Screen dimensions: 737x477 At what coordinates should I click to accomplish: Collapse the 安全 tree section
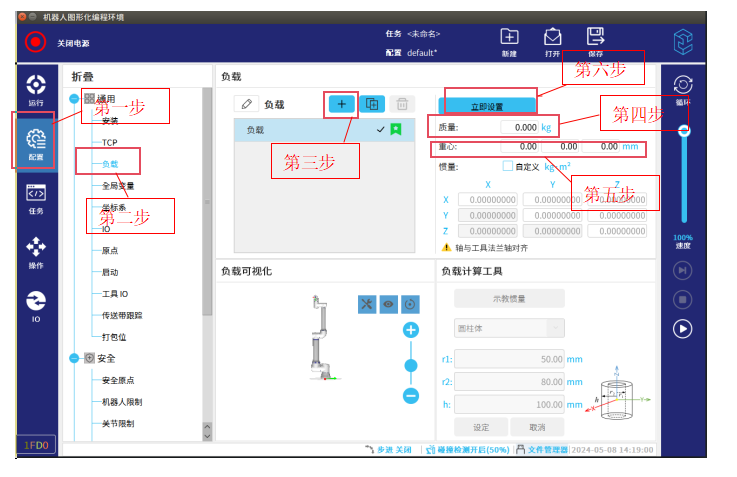[75, 358]
